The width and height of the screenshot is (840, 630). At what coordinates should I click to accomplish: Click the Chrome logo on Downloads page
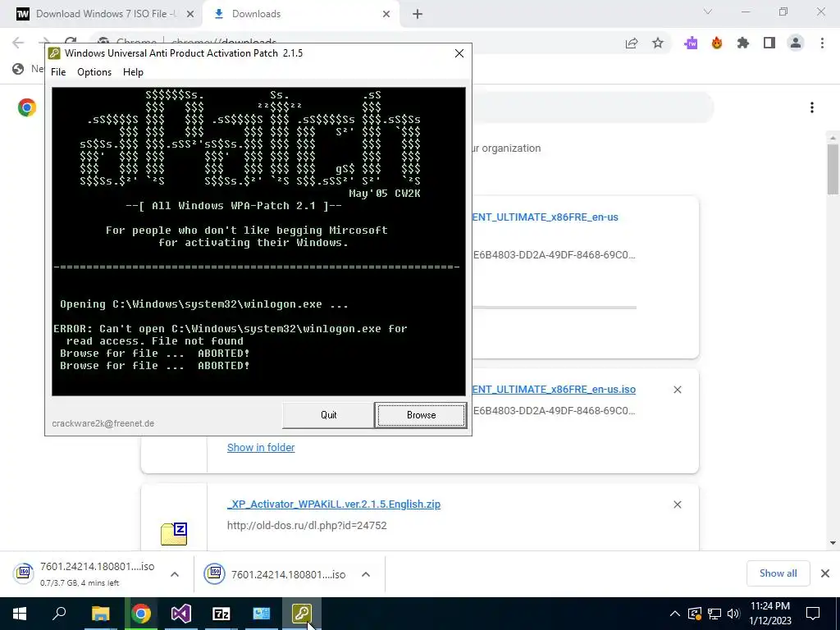pyautogui.click(x=27, y=107)
